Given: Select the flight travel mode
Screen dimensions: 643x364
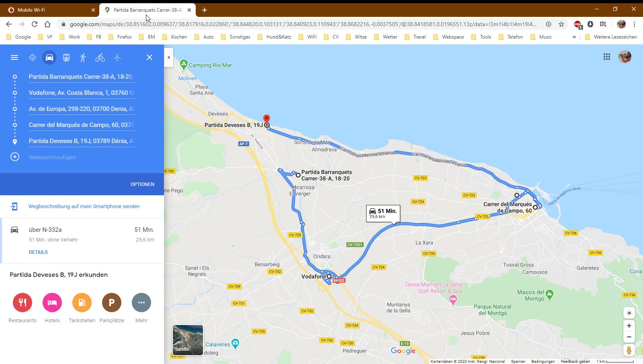Looking at the screenshot, I should [117, 57].
